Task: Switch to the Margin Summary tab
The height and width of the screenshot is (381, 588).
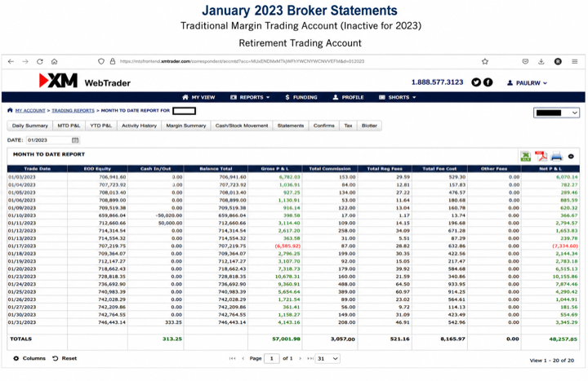Action: click(x=186, y=126)
